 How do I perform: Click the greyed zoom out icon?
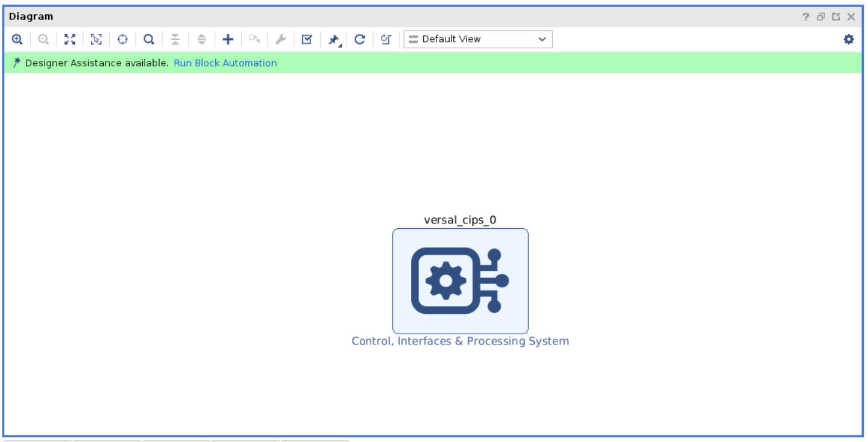(43, 39)
